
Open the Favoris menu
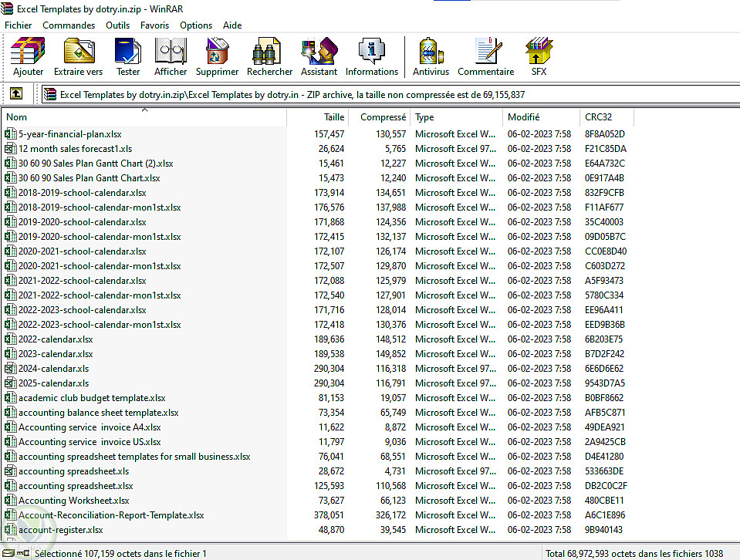coord(154,25)
